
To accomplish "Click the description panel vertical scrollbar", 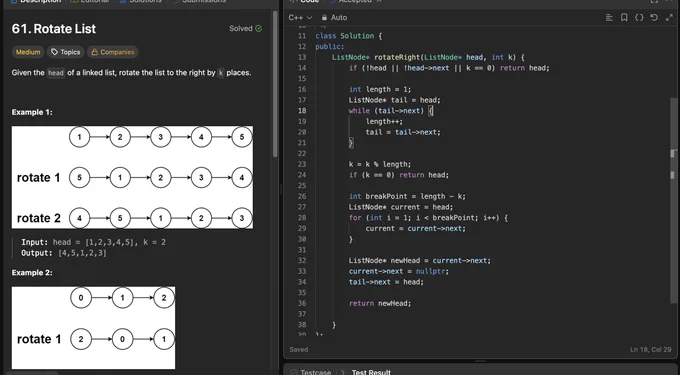I will click(x=275, y=85).
